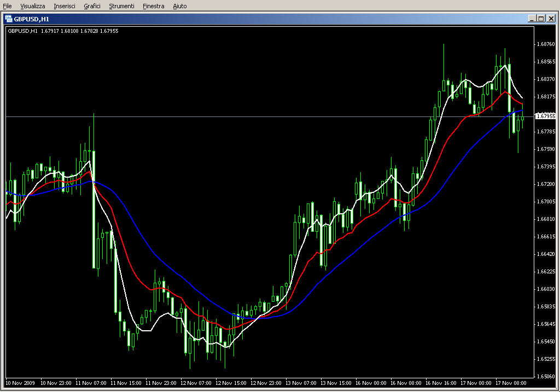Open the Grafici menu

tap(92, 6)
